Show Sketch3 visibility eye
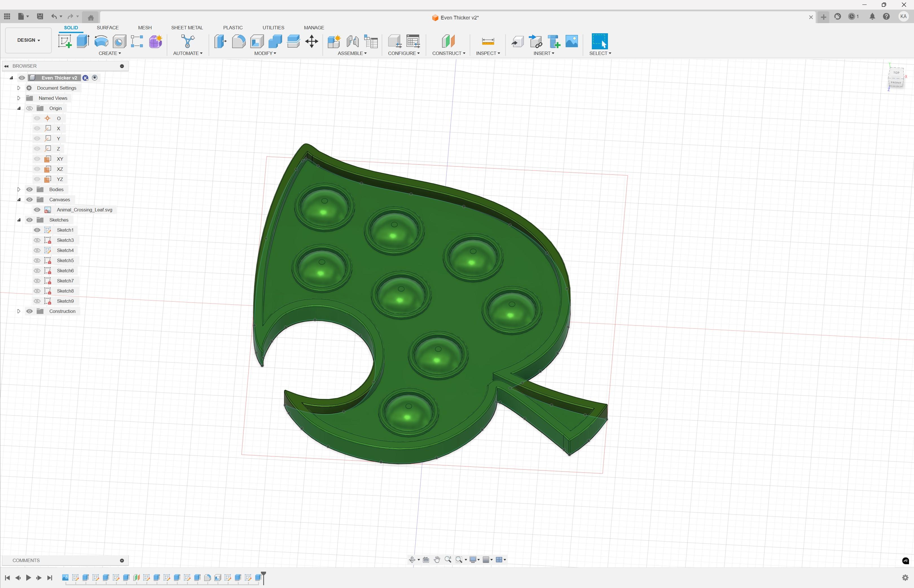The width and height of the screenshot is (914, 588). (37, 240)
